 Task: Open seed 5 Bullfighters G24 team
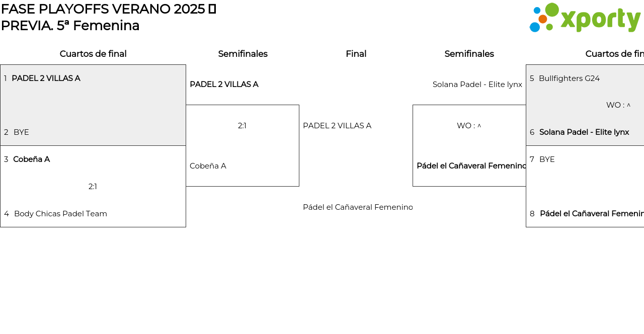click(569, 78)
